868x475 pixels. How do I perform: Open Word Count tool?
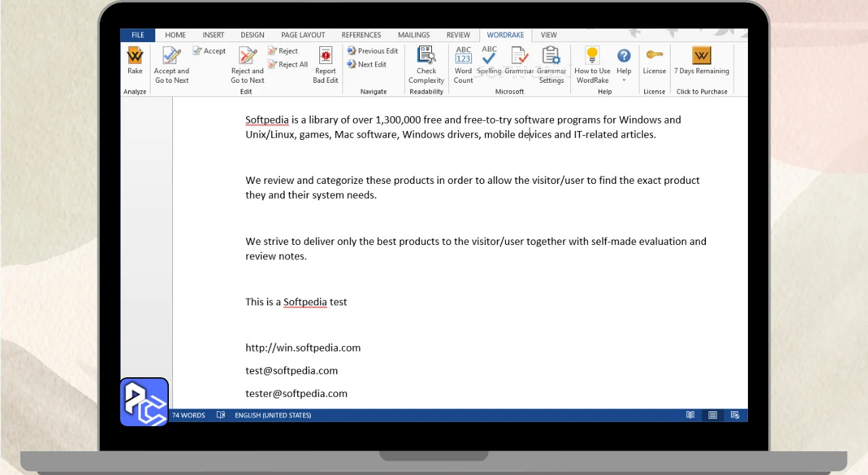[463, 64]
